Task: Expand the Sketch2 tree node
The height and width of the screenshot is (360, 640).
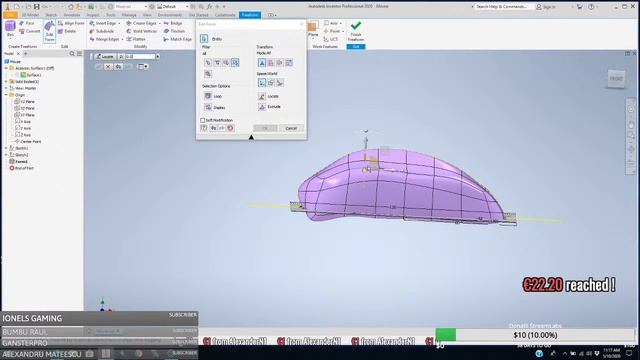Action: coord(7,155)
